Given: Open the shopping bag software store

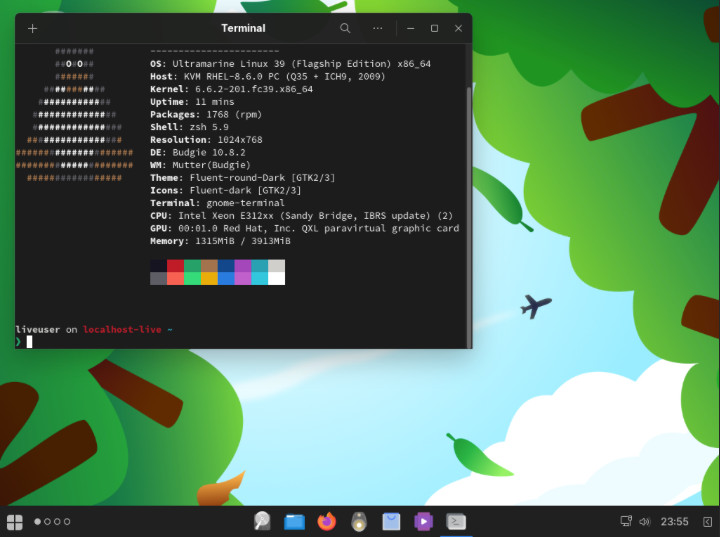Looking at the screenshot, I should pyautogui.click(x=391, y=521).
